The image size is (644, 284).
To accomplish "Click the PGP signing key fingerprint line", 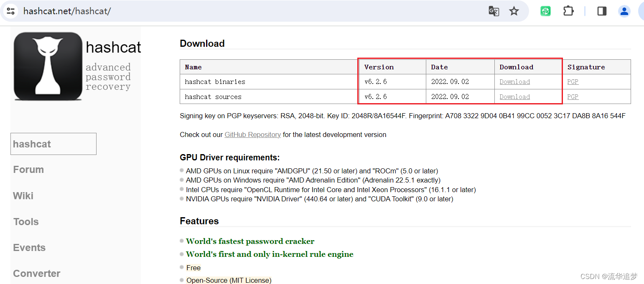I will [x=402, y=116].
